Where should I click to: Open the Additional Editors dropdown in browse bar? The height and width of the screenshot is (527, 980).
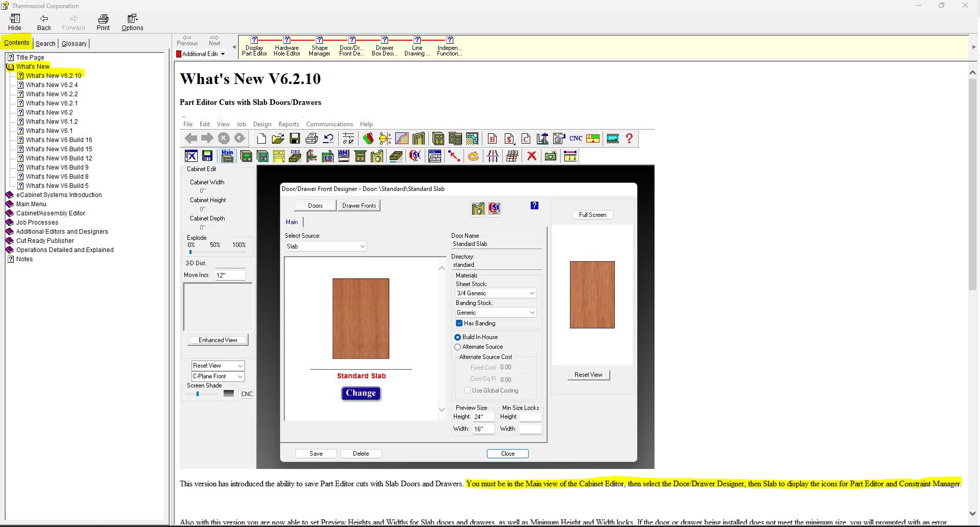click(223, 54)
